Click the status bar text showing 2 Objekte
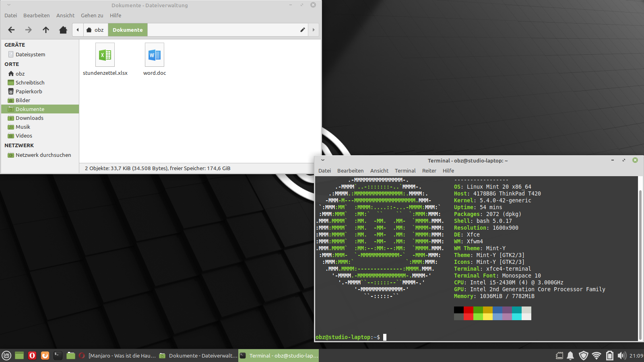 pyautogui.click(x=158, y=168)
